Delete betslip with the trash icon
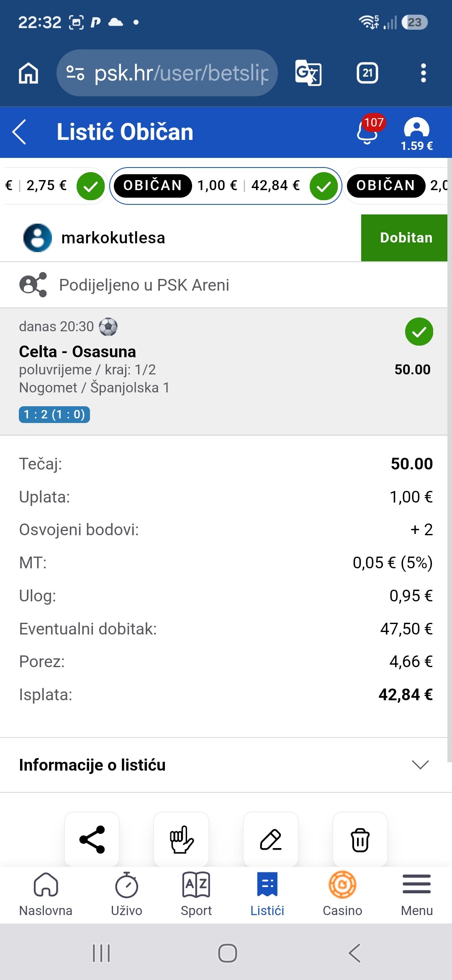The height and width of the screenshot is (980, 452). click(x=360, y=839)
